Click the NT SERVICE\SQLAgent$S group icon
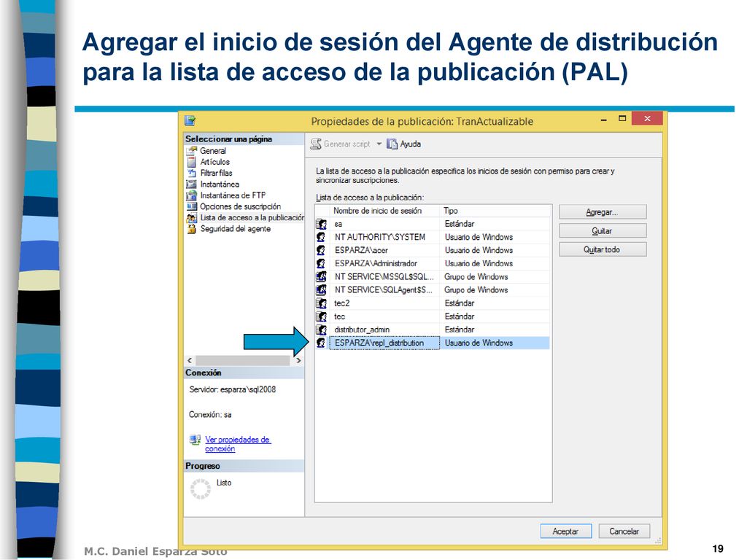Image resolution: width=747 pixels, height=560 pixels. pyautogui.click(x=322, y=289)
